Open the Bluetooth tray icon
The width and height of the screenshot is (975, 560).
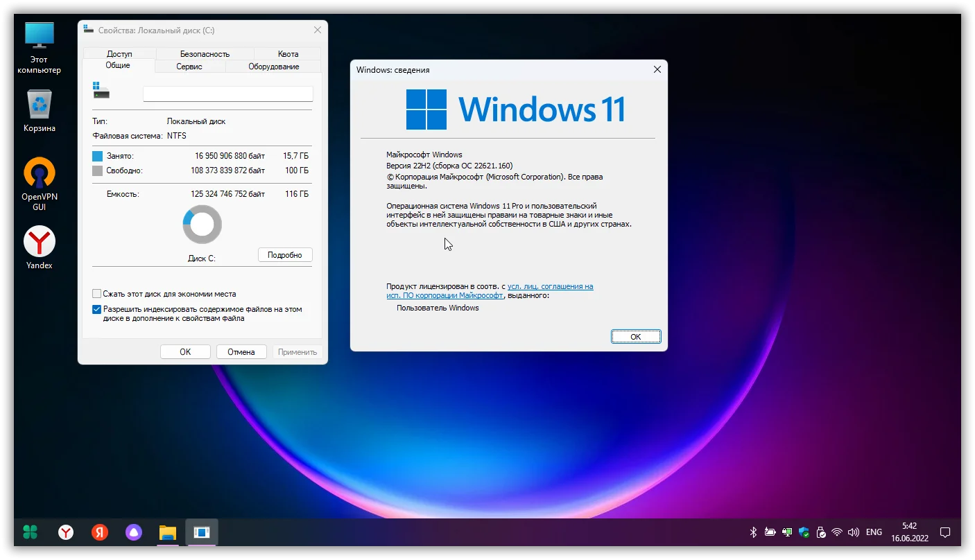click(753, 532)
